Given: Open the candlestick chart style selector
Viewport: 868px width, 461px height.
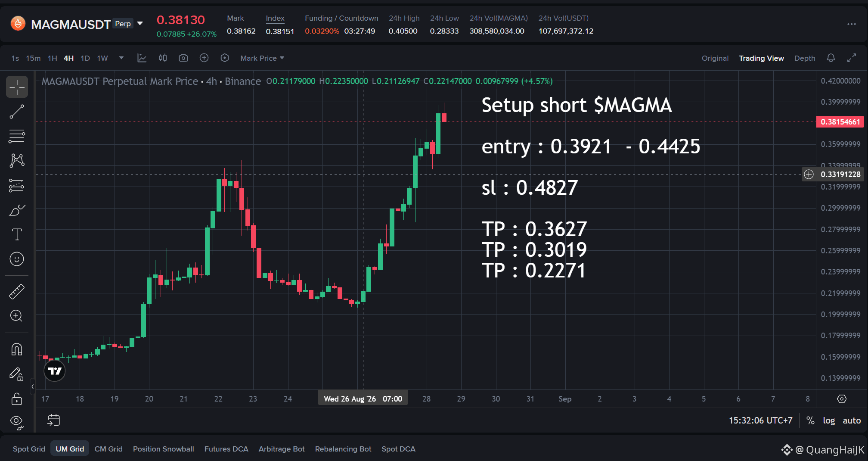Looking at the screenshot, I should 163,58.
